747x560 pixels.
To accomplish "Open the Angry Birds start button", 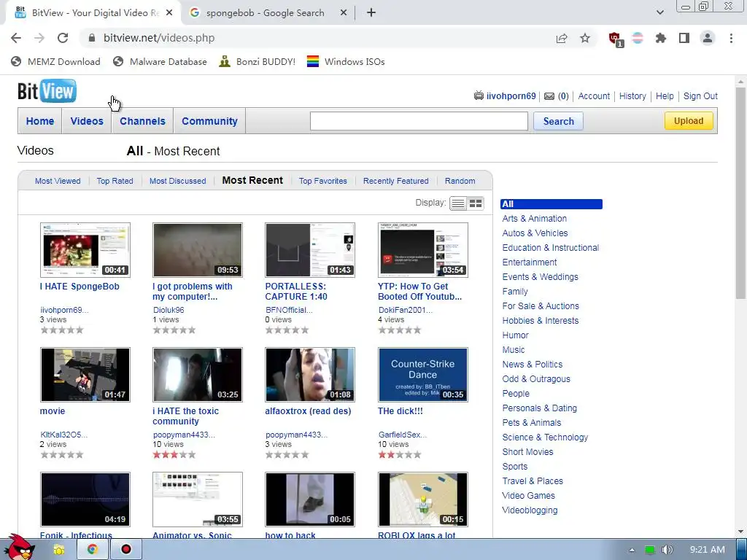I will point(19,548).
